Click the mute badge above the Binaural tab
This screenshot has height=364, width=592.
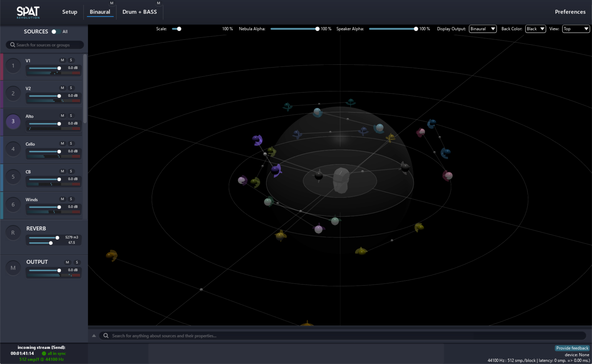(112, 3)
